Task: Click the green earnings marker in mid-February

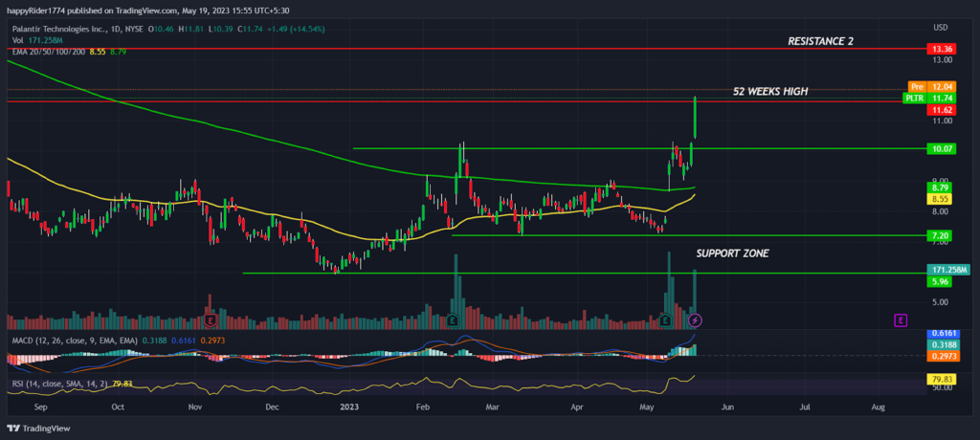Action: [x=453, y=320]
